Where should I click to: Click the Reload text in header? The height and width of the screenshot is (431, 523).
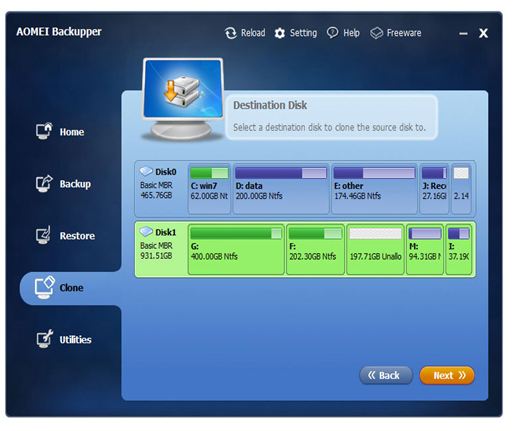pos(253,33)
